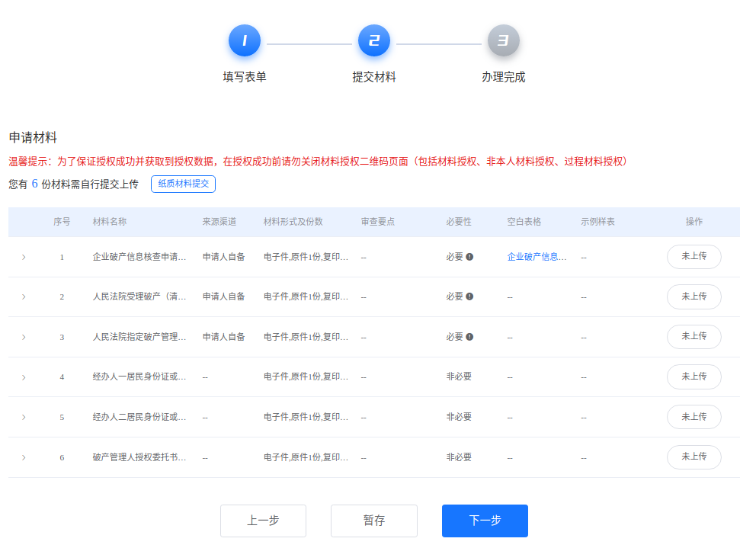Expand row 4 经办人一居民身份证
This screenshot has width=756, height=548.
tap(24, 377)
